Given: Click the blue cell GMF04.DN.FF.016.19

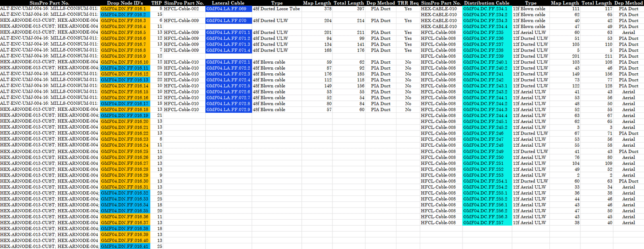Looking at the screenshot, I should 125,115.
